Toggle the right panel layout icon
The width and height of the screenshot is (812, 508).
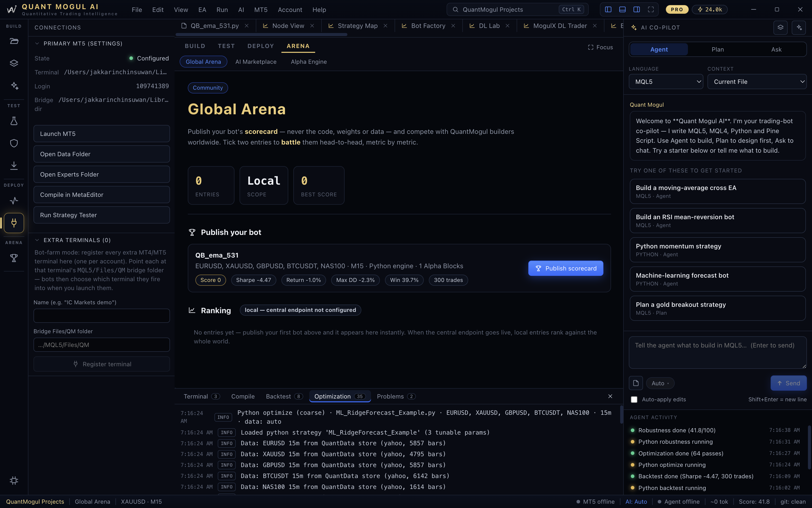[x=636, y=9]
